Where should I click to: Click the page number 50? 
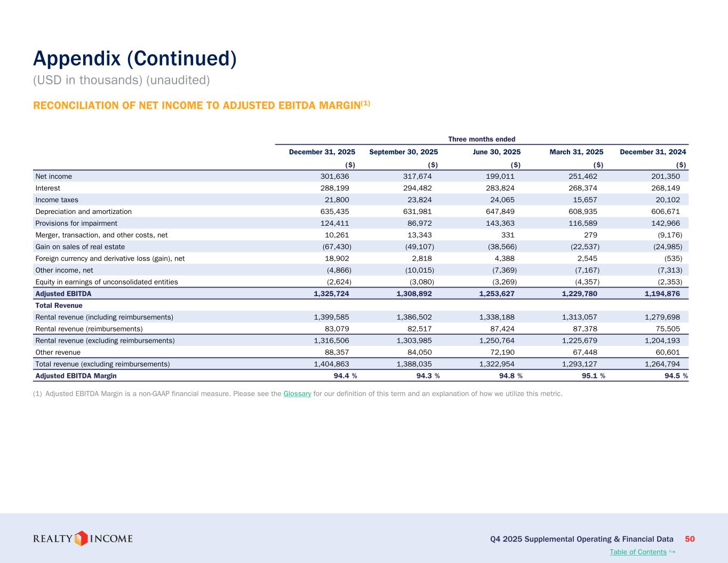690,539
